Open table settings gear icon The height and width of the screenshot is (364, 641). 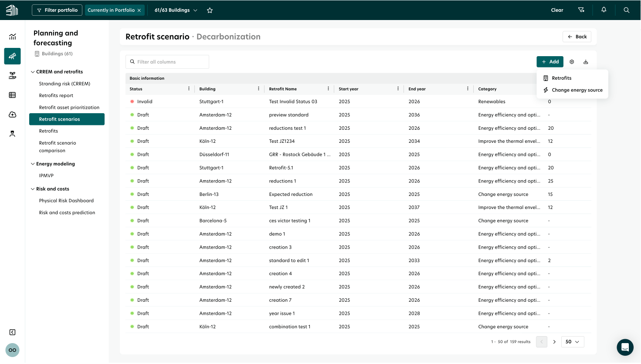click(x=572, y=62)
